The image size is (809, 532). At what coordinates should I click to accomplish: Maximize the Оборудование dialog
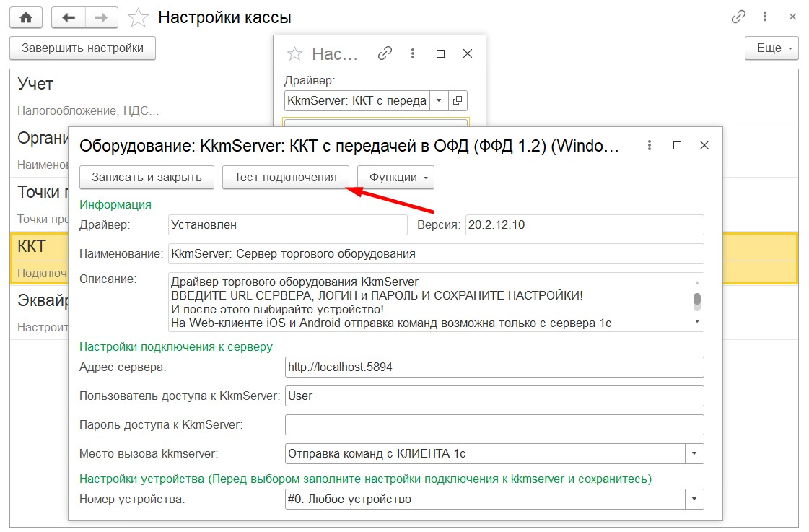coord(677,146)
